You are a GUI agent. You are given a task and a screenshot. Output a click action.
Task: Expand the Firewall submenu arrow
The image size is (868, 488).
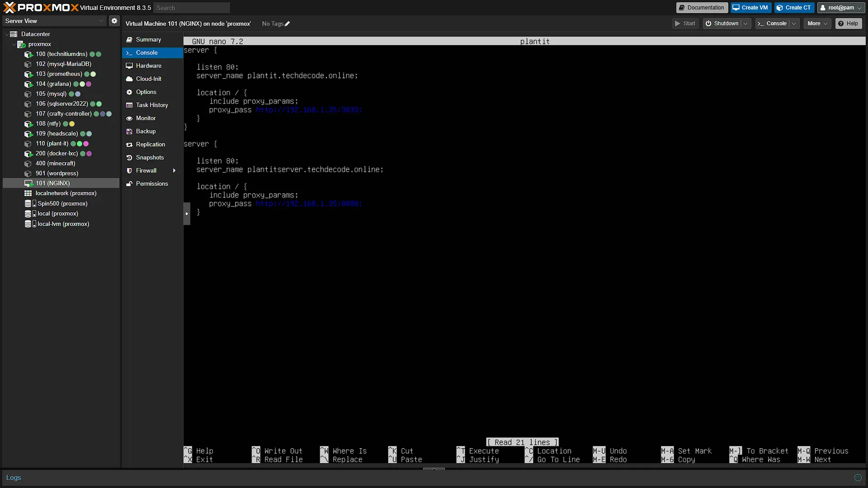click(174, 171)
